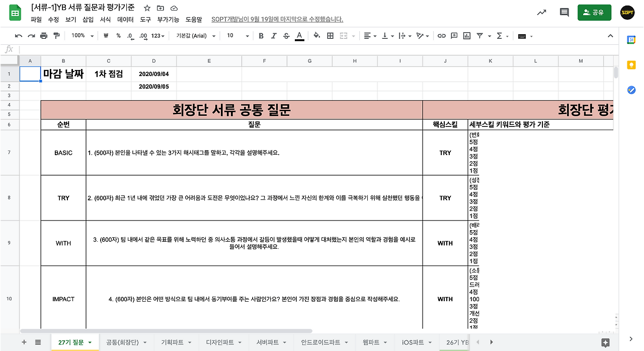Viewport: 644px width, 351px height.
Task: Open the 도구 menu
Action: point(145,20)
